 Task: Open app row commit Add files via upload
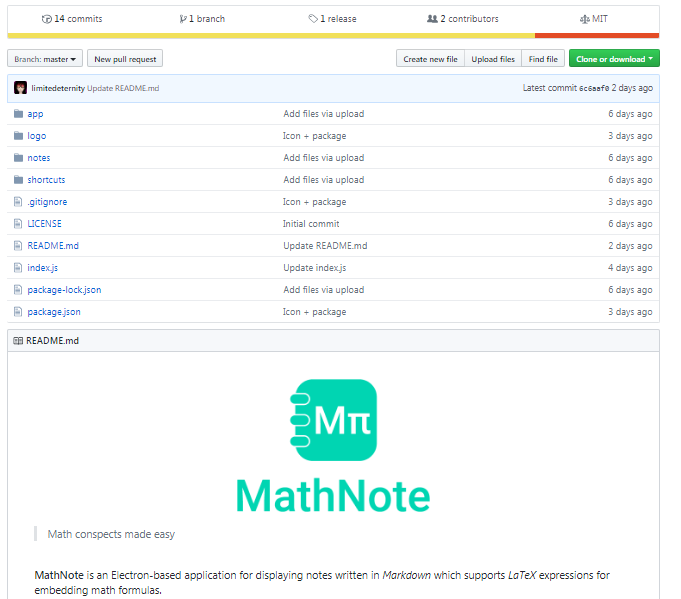click(324, 114)
